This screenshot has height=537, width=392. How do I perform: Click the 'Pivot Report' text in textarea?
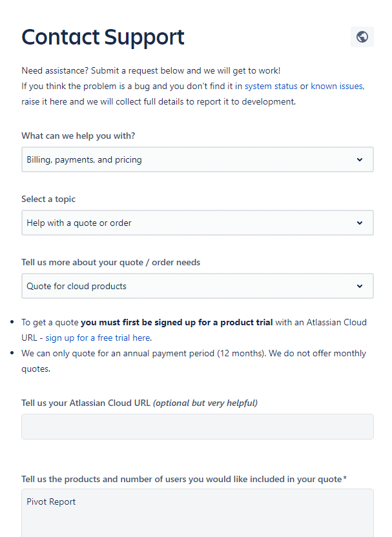coord(51,502)
